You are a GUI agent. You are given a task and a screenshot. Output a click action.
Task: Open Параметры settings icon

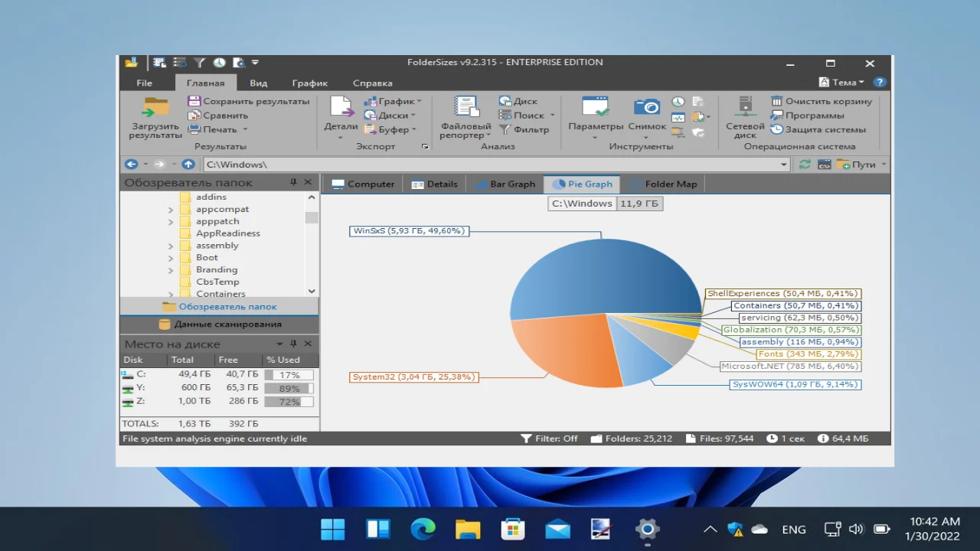(x=595, y=107)
